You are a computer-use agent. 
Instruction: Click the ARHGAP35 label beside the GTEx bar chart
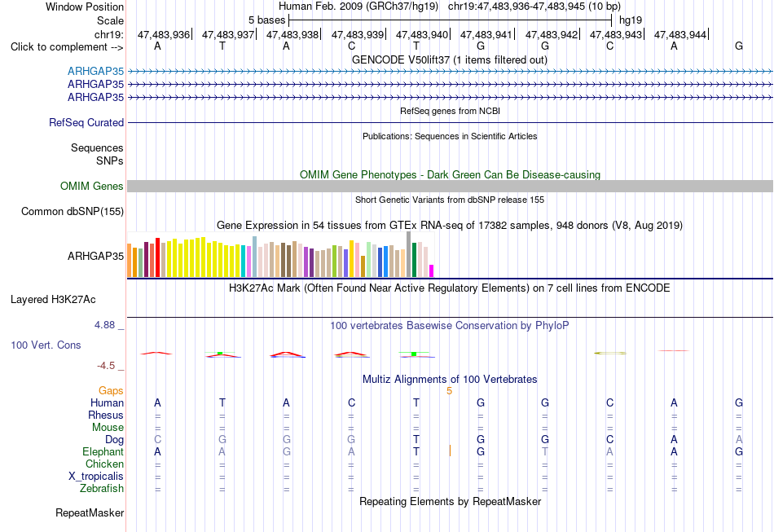(96, 256)
